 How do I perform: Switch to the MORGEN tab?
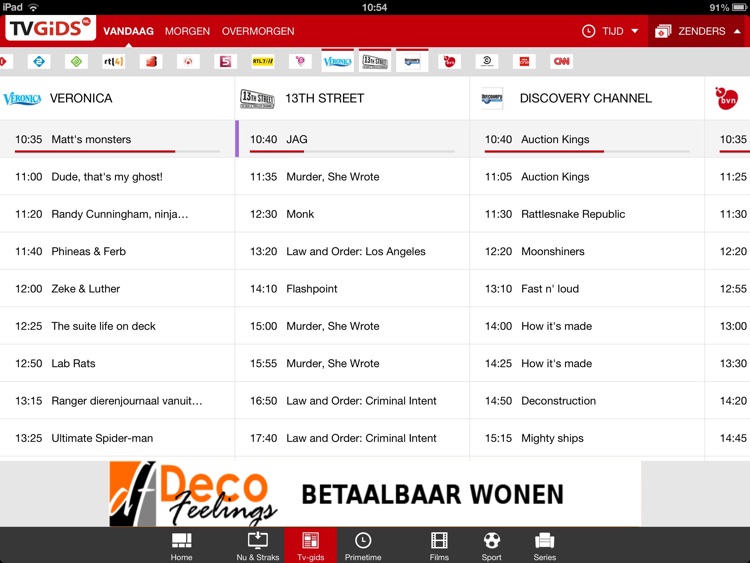188,31
